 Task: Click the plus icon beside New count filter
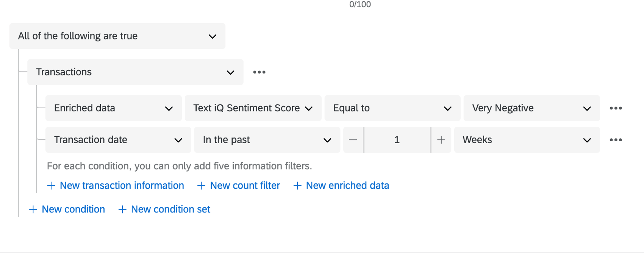tap(201, 186)
